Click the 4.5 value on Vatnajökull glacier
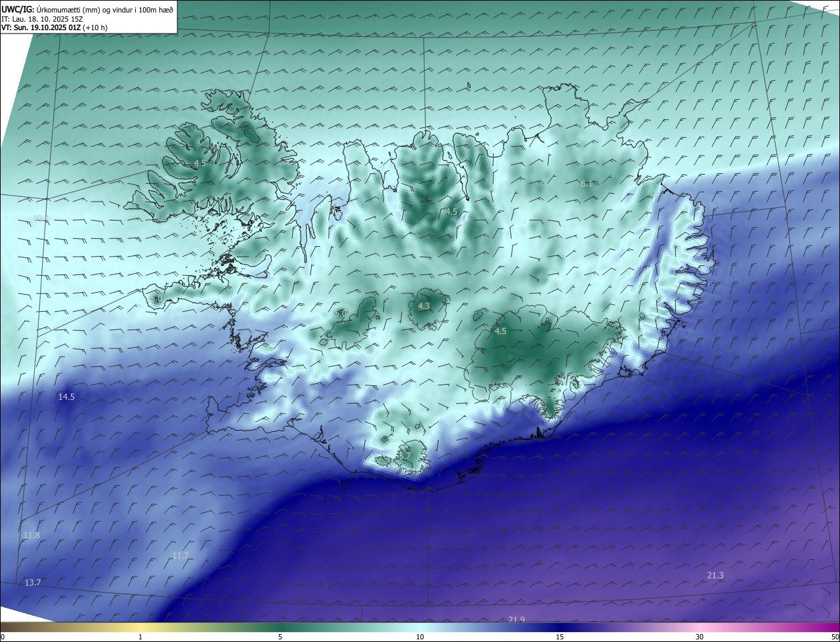Screen dimensions: 840x642 tap(501, 332)
